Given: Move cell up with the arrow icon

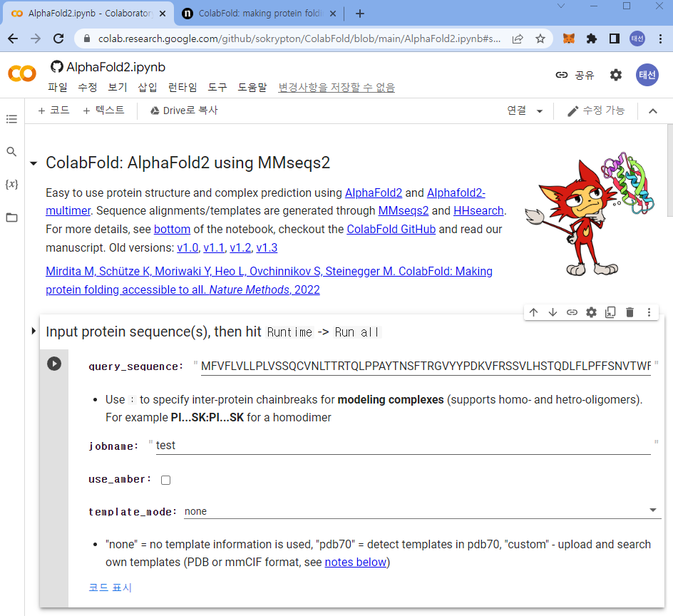Looking at the screenshot, I should coord(533,312).
